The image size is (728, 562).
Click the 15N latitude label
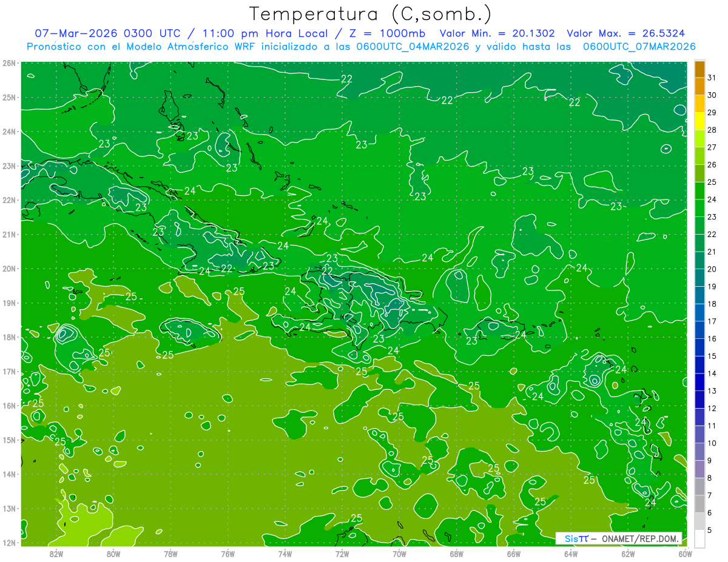pos(10,440)
